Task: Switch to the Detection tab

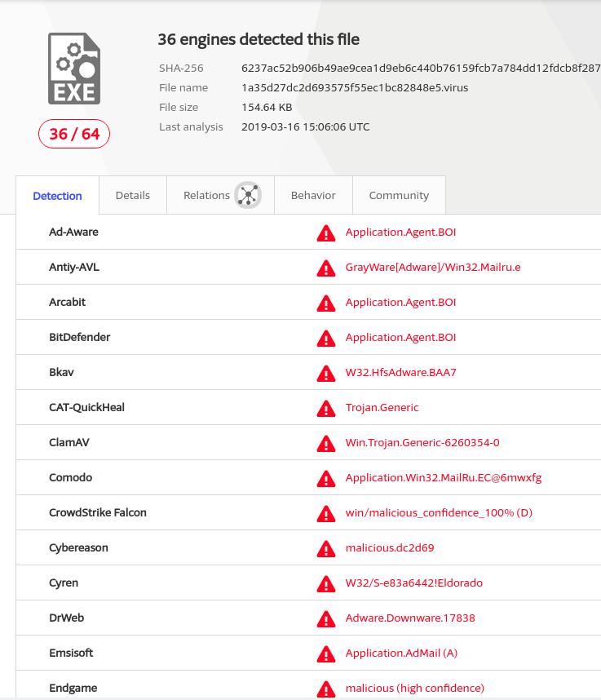Action: click(x=58, y=196)
